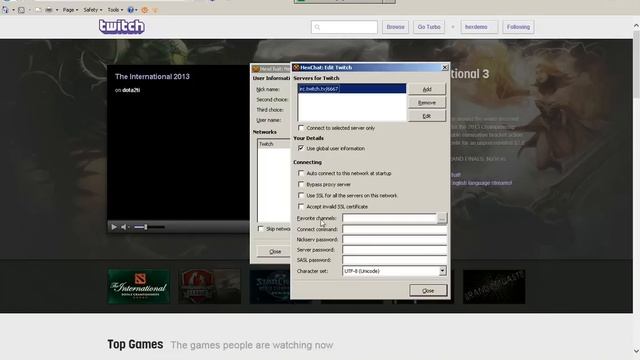Open the Page menu in browser toolbar
The image size is (640, 360).
click(70, 10)
